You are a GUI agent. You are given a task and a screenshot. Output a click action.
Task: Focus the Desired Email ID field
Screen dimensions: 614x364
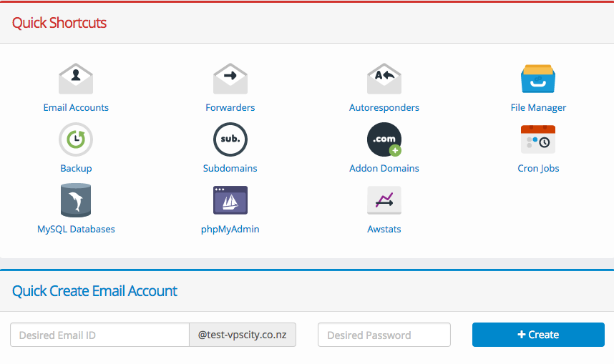[99, 335]
